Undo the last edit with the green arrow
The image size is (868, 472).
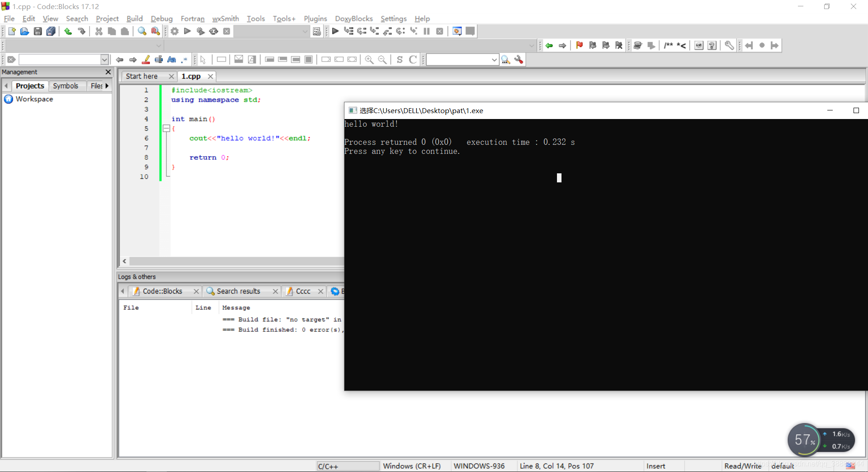click(68, 31)
